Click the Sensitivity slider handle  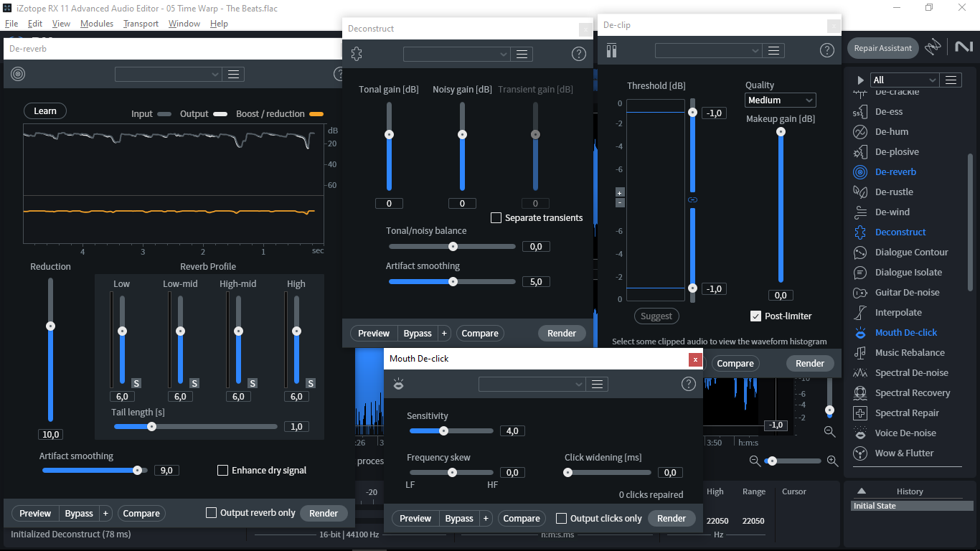click(443, 431)
